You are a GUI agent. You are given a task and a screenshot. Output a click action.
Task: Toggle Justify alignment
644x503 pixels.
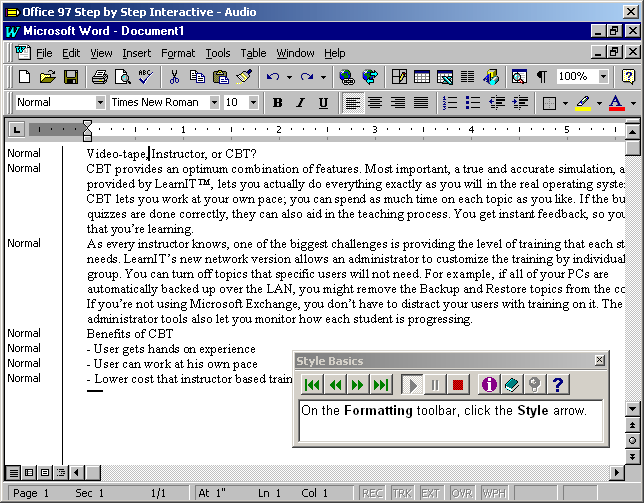click(421, 102)
